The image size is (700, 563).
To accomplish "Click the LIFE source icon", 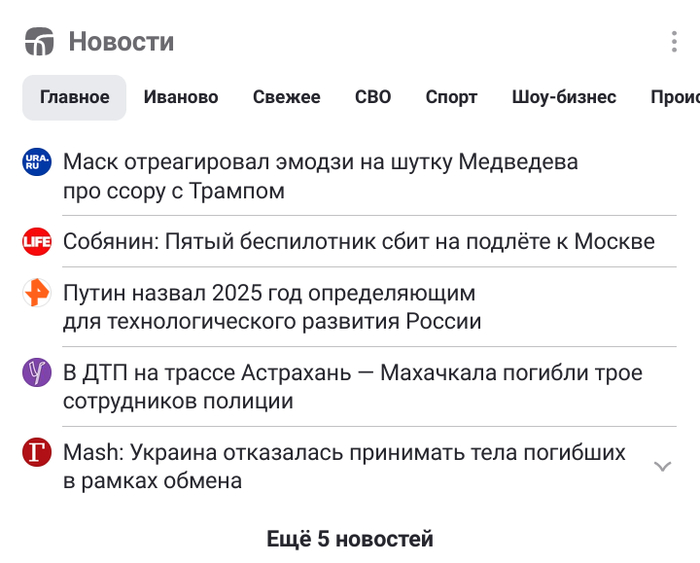I will (x=37, y=242).
